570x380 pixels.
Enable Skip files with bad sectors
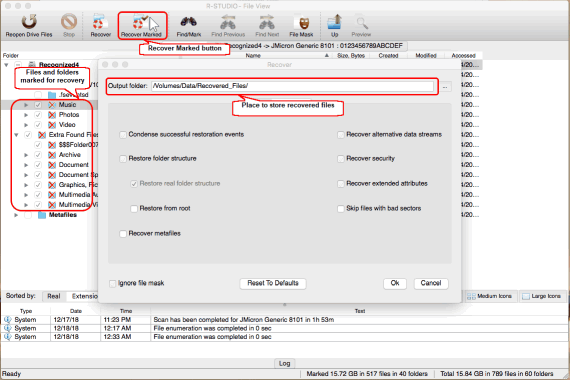pos(341,209)
